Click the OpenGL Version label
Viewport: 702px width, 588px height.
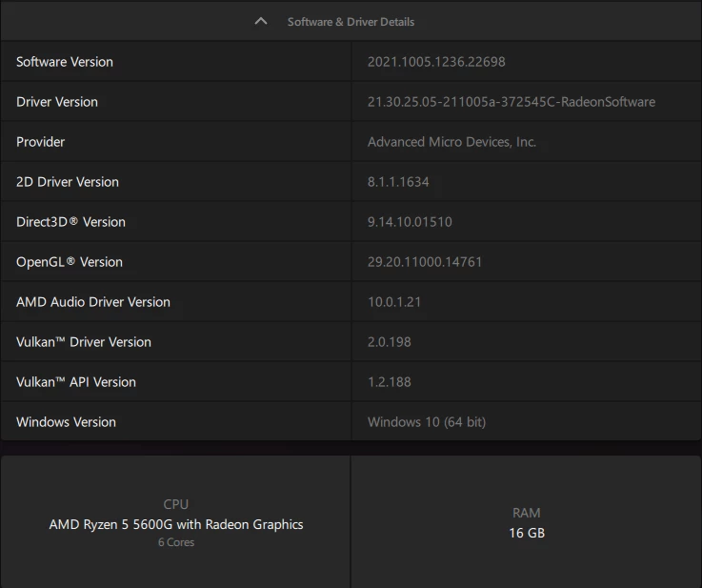coord(70,262)
